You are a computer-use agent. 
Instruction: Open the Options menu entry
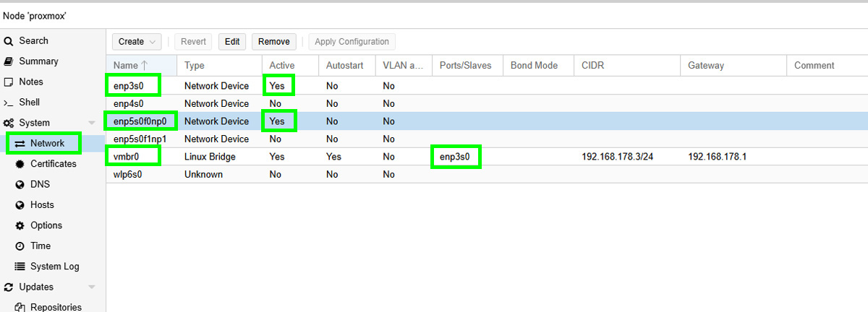pos(46,225)
